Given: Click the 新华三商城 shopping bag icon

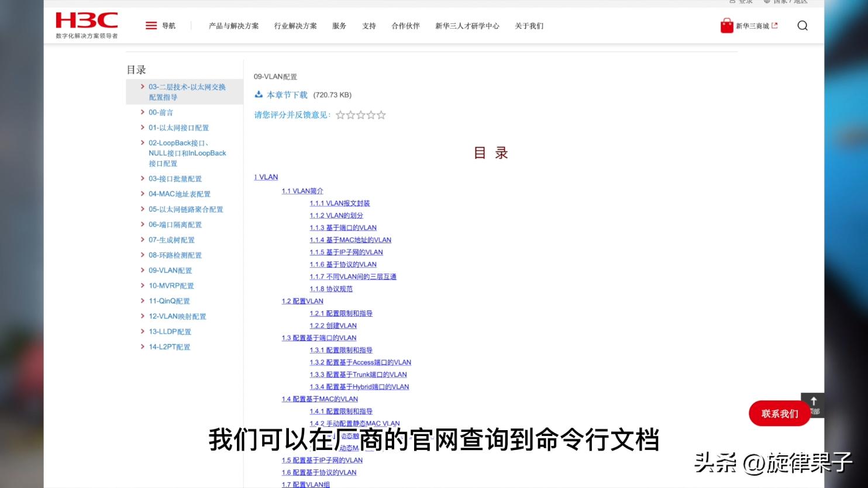Looking at the screenshot, I should coord(726,25).
